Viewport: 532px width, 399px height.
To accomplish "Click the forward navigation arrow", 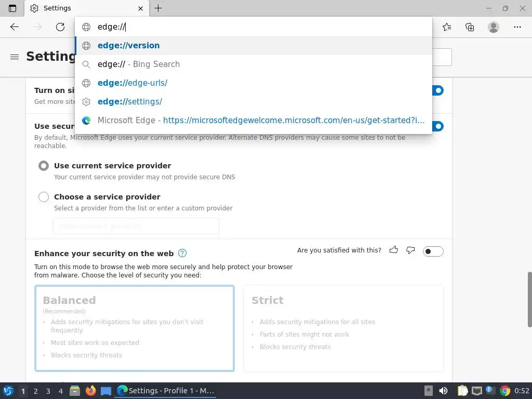I will tap(37, 27).
